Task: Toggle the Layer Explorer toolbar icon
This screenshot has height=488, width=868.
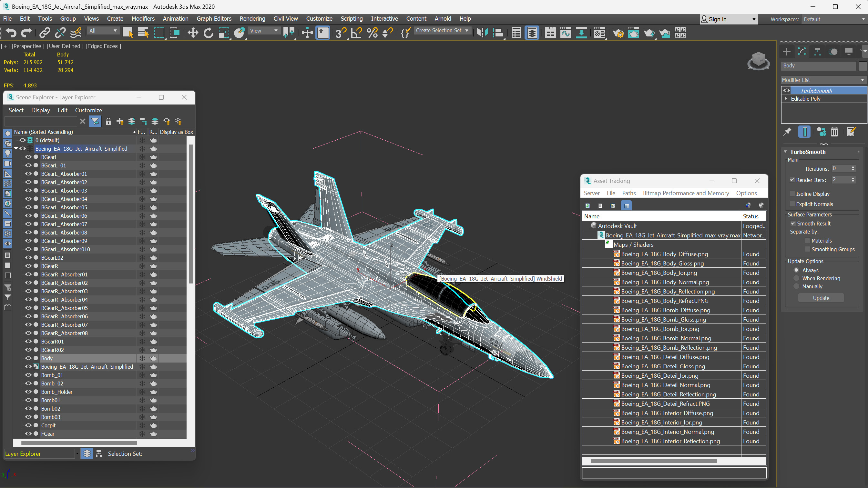Action: click(532, 33)
